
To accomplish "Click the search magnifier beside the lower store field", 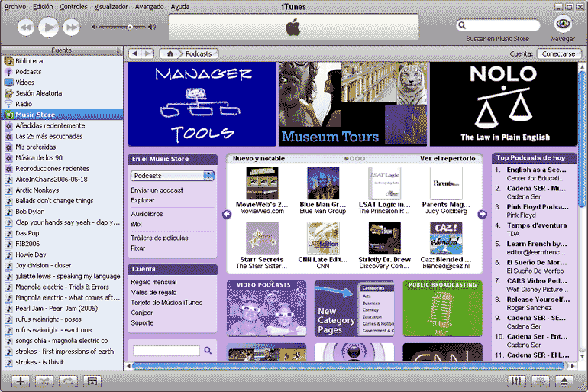I will [208, 351].
